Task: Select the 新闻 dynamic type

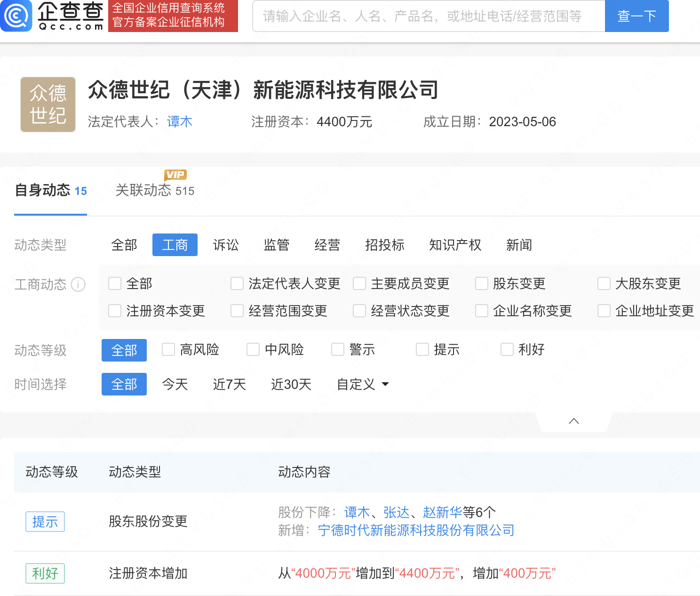Action: coord(519,245)
